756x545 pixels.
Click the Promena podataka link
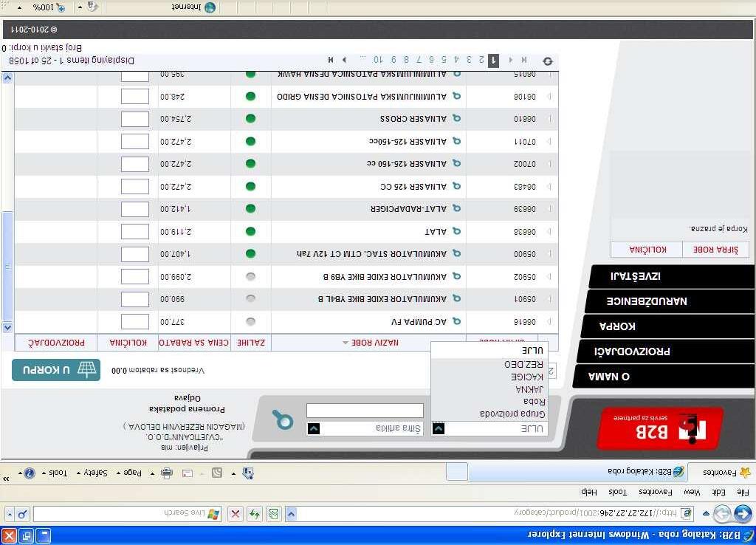(x=187, y=408)
